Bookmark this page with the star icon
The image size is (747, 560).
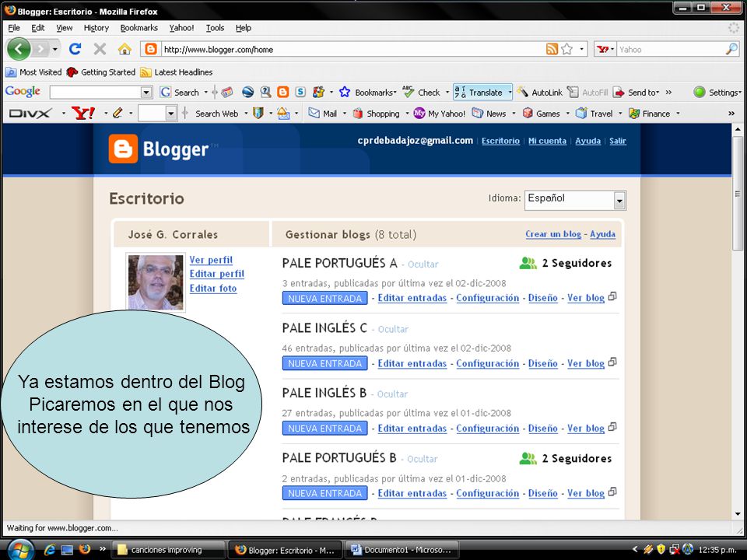(567, 49)
